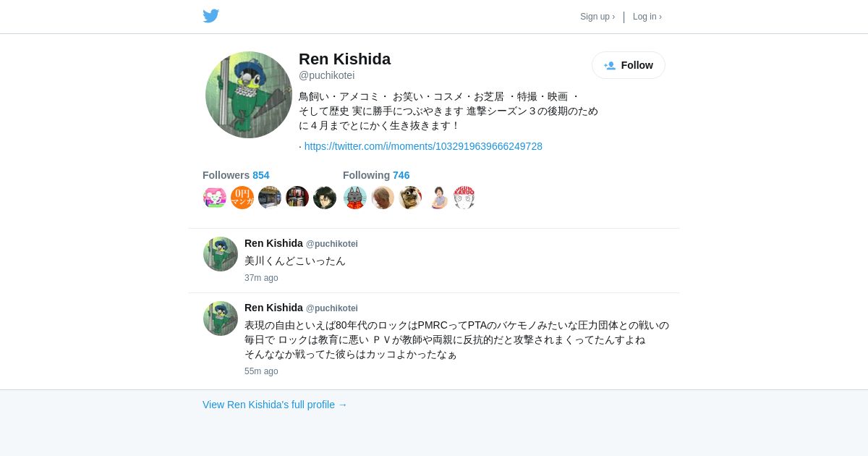Select the dark red-toned follower avatar
This screenshot has width=868, height=456.
click(x=297, y=198)
